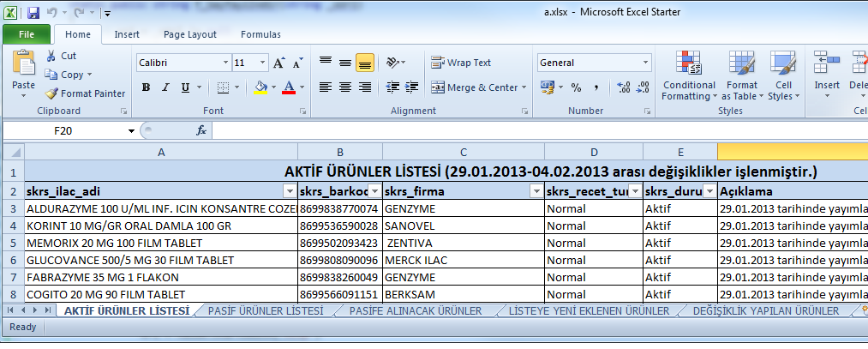Open the Merge & Center dropdown arrow
This screenshot has width=868, height=349.
point(524,87)
